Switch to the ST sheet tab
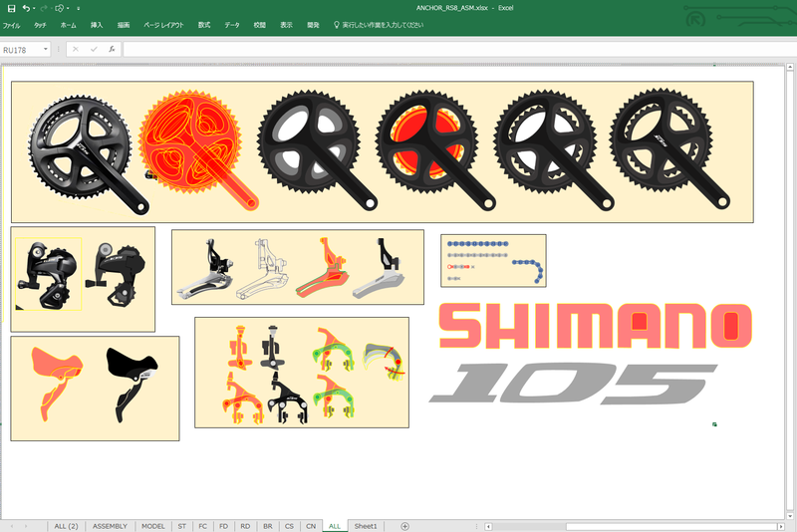 (x=182, y=526)
